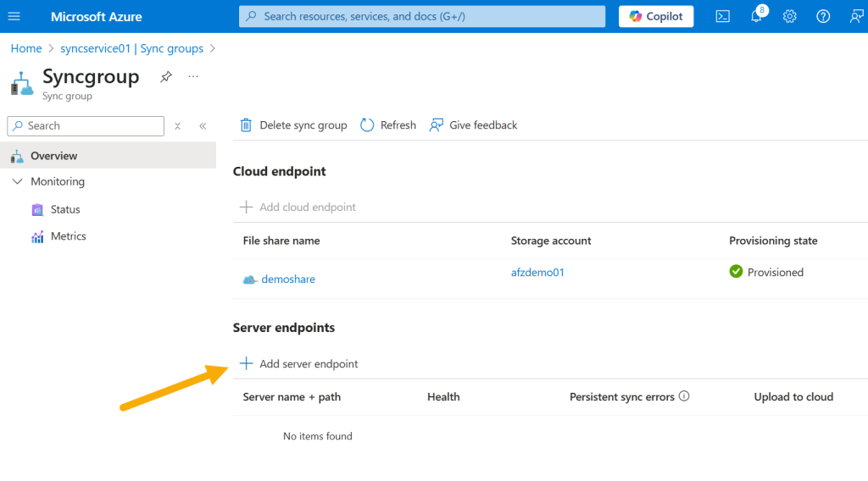Show persistent sync errors info tooltip
Image resolution: width=868 pixels, height=481 pixels.
[684, 396]
